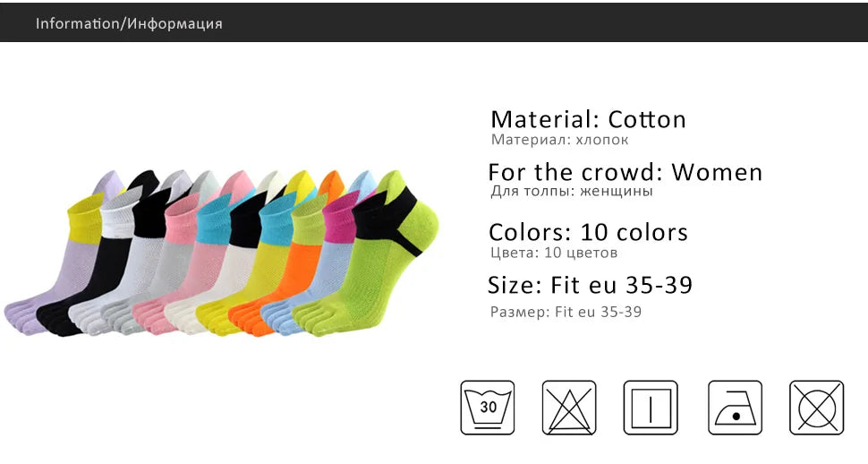This screenshot has height=464, width=868.
Task: Click the line-dry square care icon
Action: click(651, 408)
